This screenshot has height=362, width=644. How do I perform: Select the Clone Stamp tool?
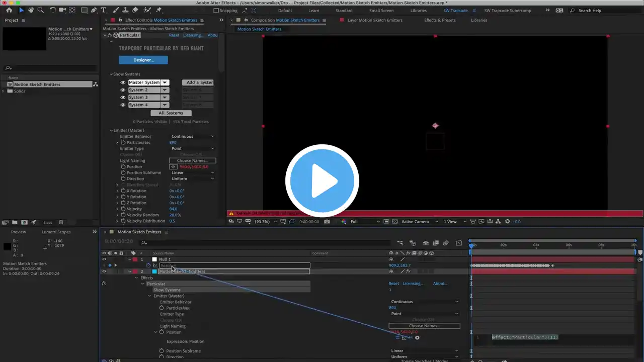point(125,10)
